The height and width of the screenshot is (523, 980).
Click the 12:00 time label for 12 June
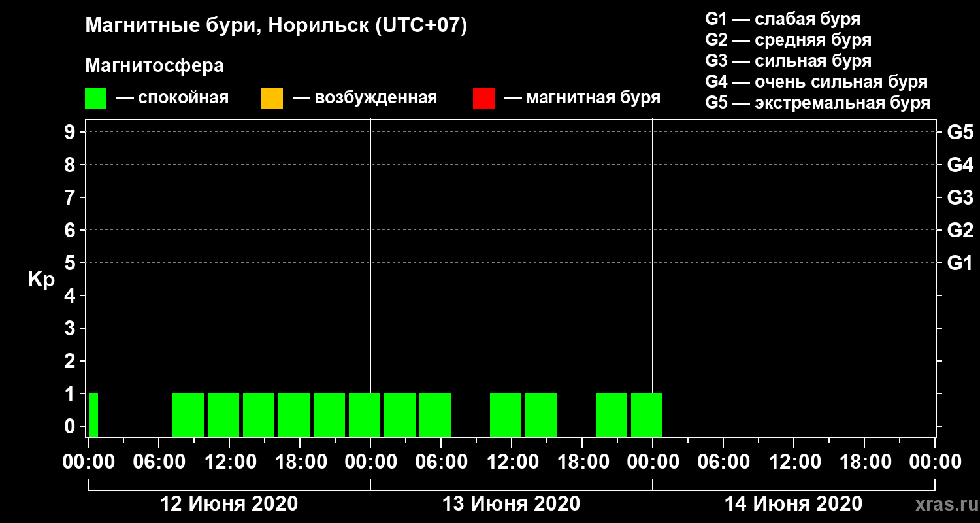pos(229,462)
